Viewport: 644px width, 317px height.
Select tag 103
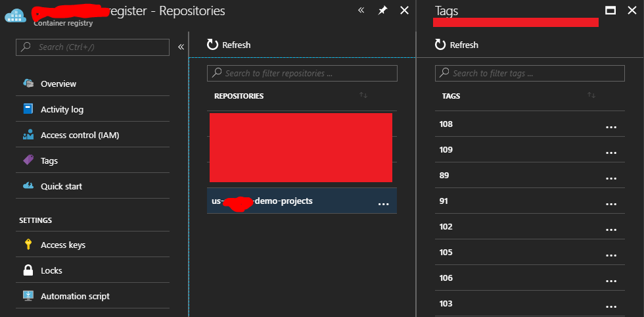(x=530, y=303)
